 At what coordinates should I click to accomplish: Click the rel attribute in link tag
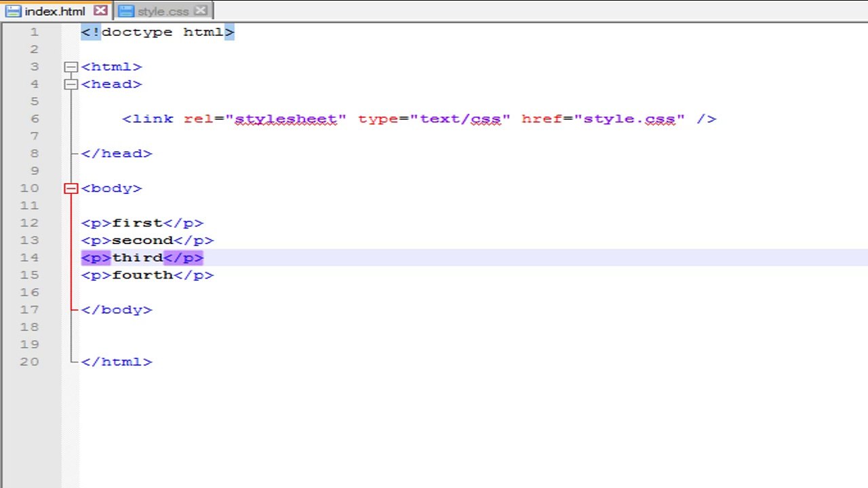coord(199,119)
